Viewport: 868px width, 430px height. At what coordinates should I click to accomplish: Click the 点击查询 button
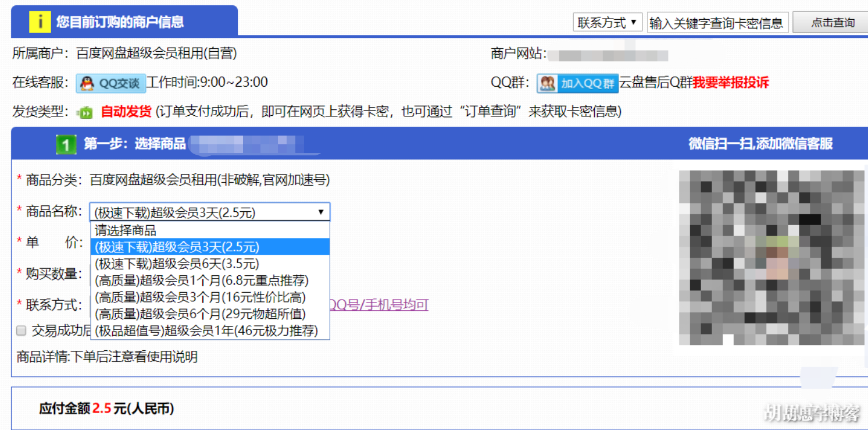tap(830, 23)
